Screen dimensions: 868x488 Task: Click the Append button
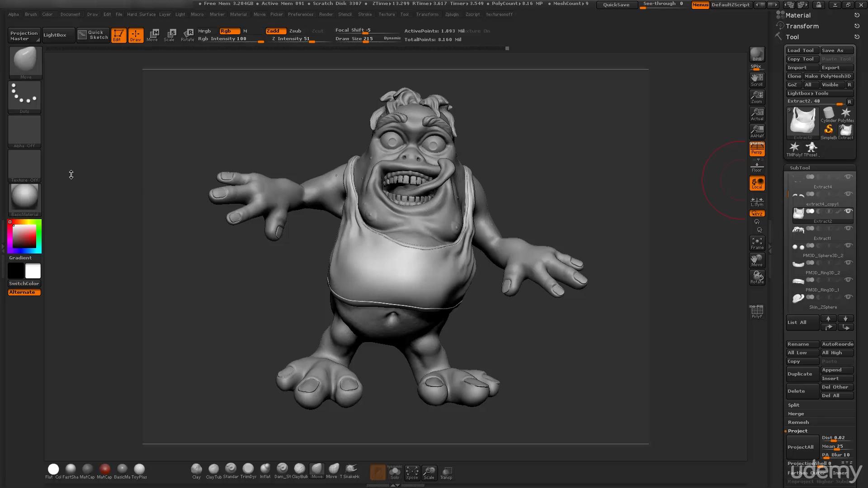click(x=837, y=370)
